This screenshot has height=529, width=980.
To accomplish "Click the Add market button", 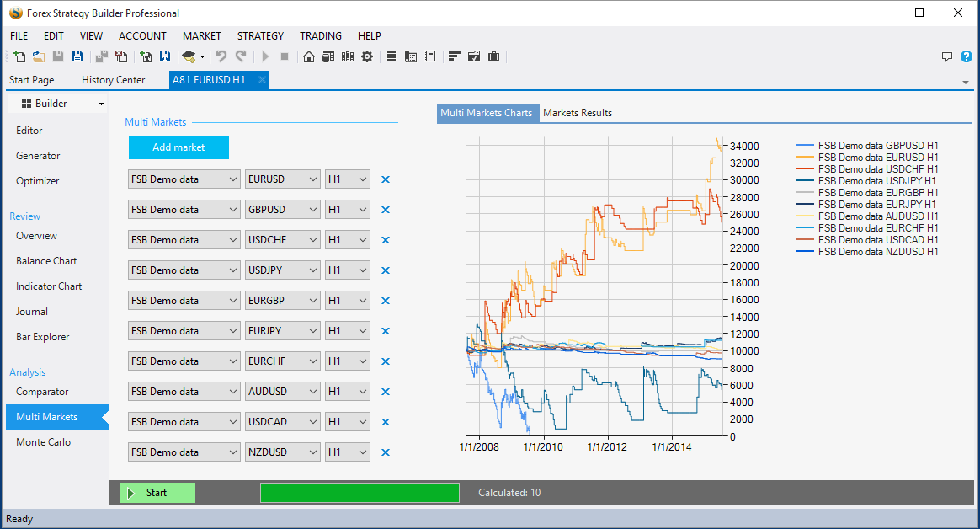I will point(178,147).
